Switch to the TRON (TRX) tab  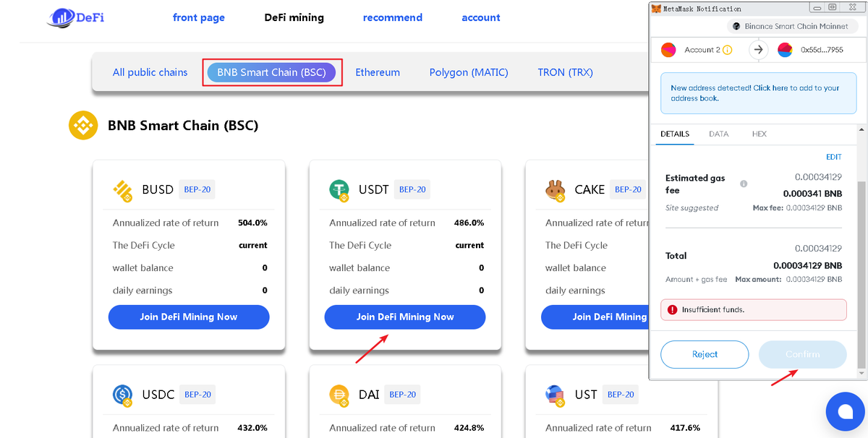(x=566, y=72)
